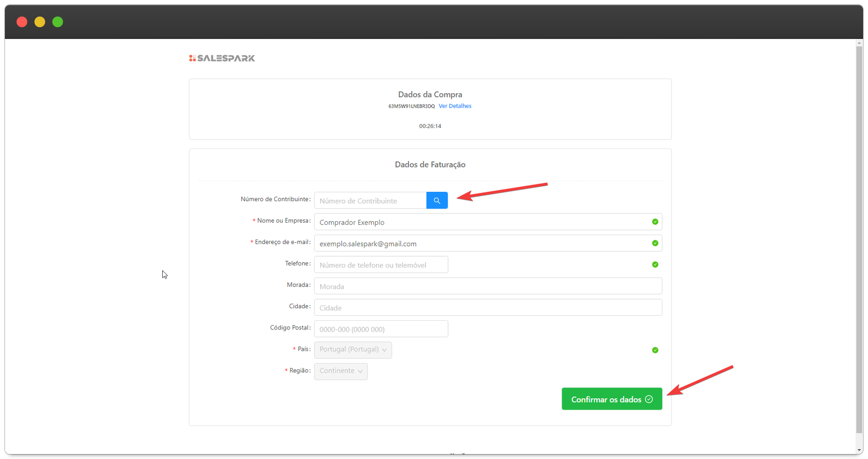Open the País Portugal dropdown

coord(353,350)
